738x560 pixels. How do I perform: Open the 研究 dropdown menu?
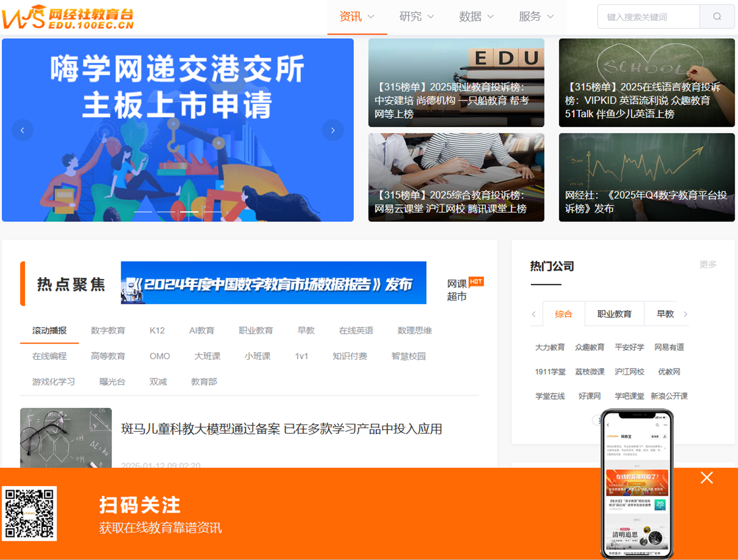pyautogui.click(x=416, y=16)
